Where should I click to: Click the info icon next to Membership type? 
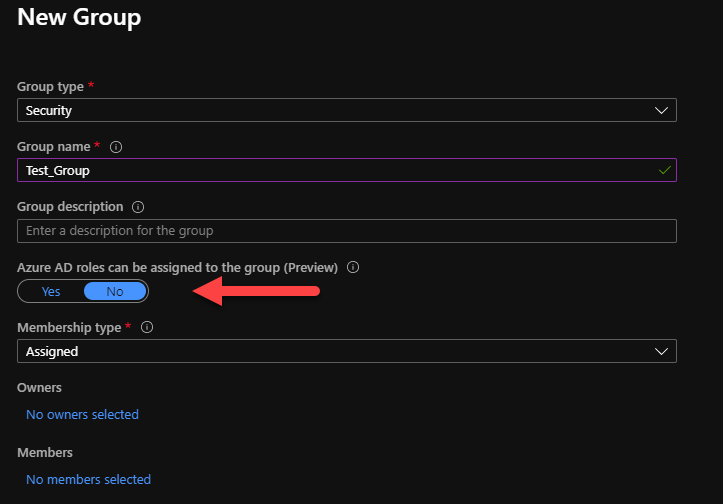coord(148,328)
